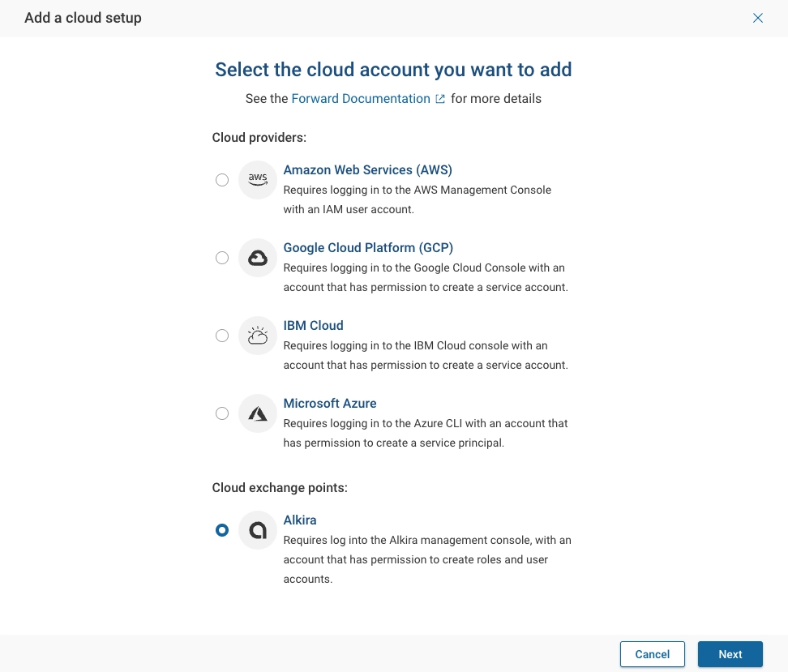Click the Google Cloud Platform logo icon
The height and width of the screenshot is (672, 788).
(x=257, y=258)
